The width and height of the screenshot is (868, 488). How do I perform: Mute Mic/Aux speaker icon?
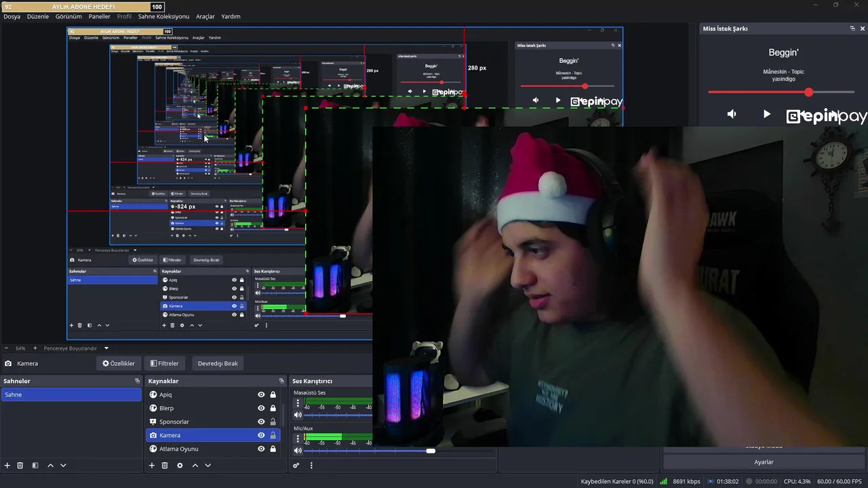[298, 451]
